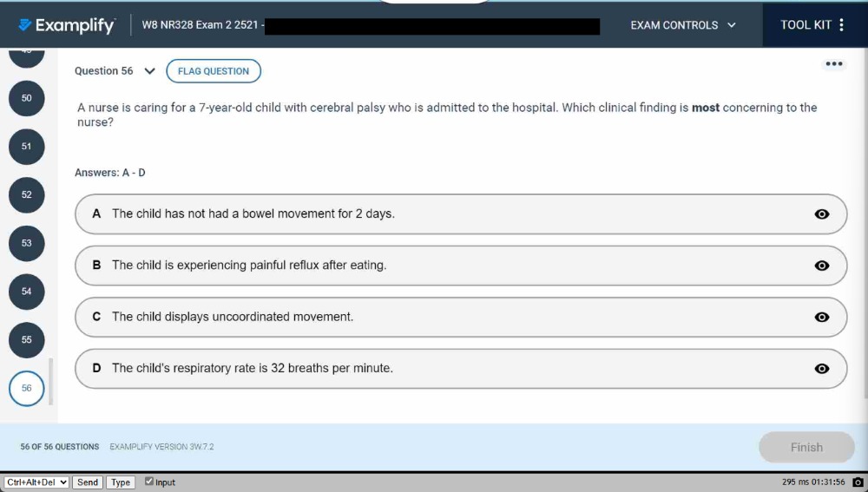Image resolution: width=868 pixels, height=492 pixels.
Task: Choose answer A about bowel movement
Action: (x=461, y=214)
